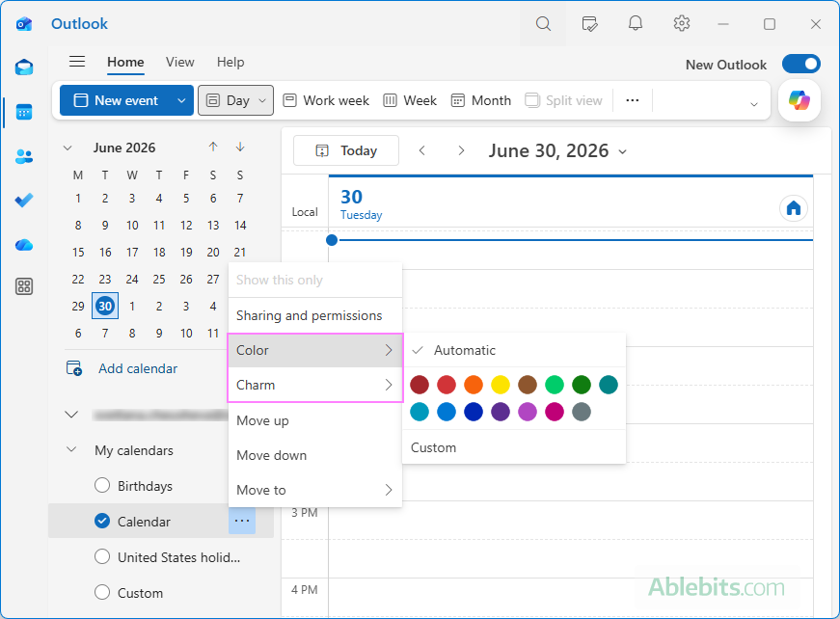
Task: Check United States holidays calendar
Action: 102,557
